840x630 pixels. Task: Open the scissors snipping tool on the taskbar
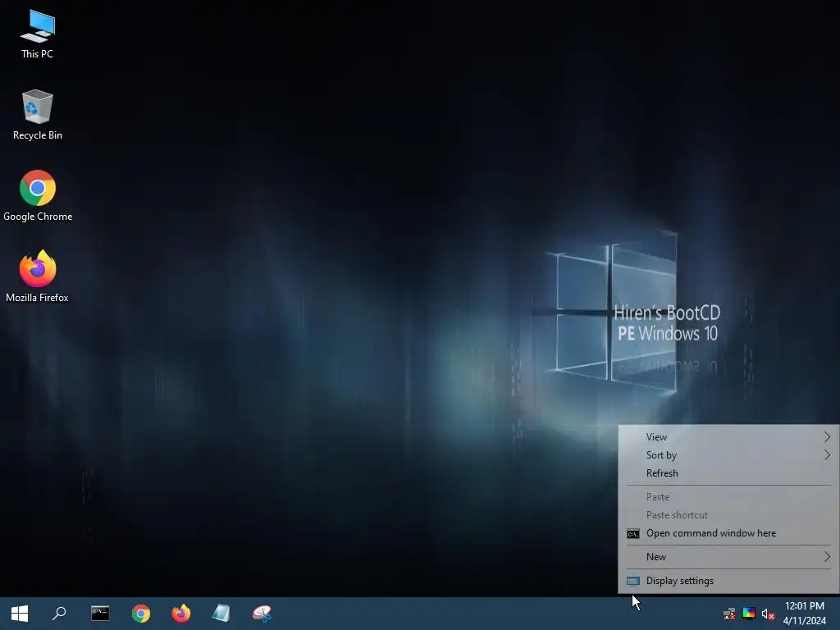262,614
